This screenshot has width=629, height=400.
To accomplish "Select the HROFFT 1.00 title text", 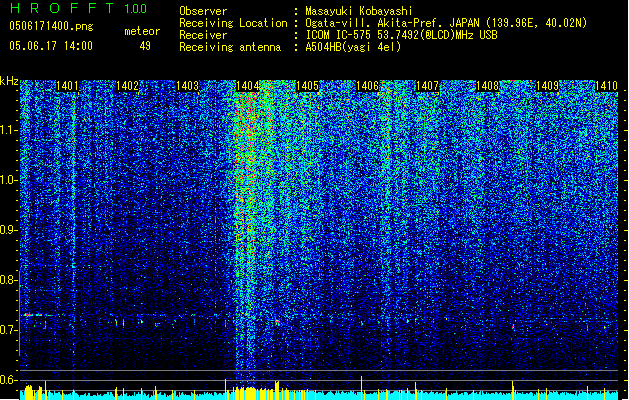I will coord(79,8).
